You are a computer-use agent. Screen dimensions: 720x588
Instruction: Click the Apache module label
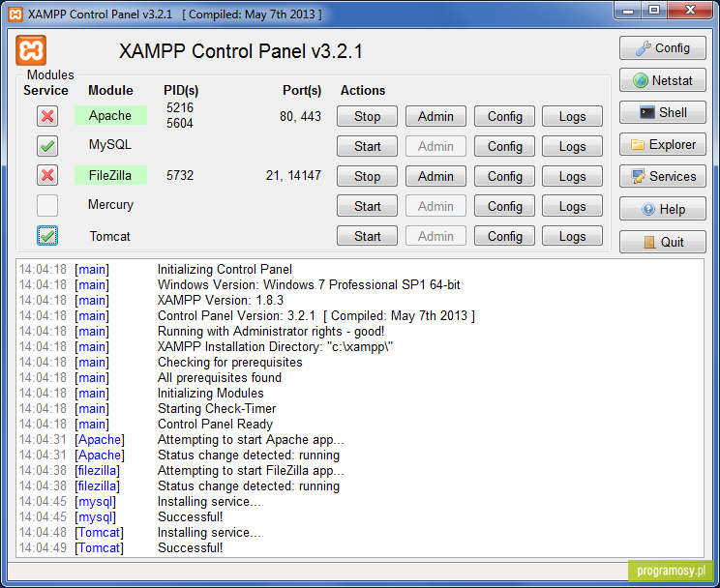coord(110,115)
